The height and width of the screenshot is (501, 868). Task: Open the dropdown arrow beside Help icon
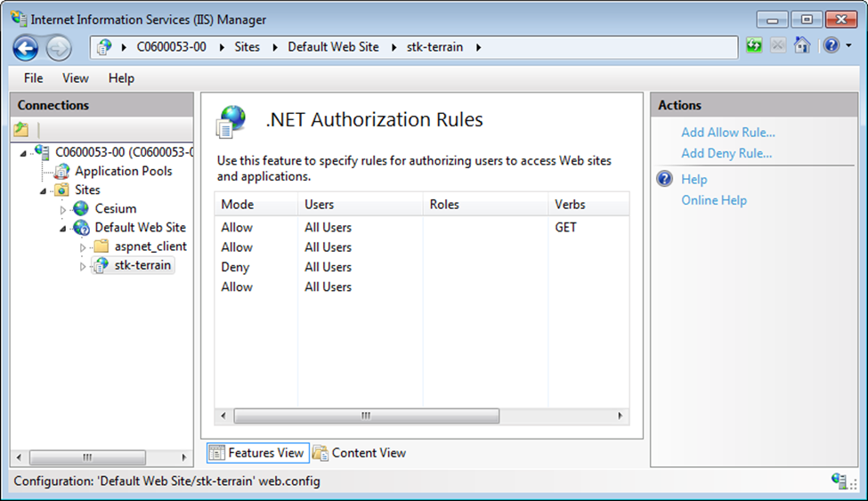point(848,45)
